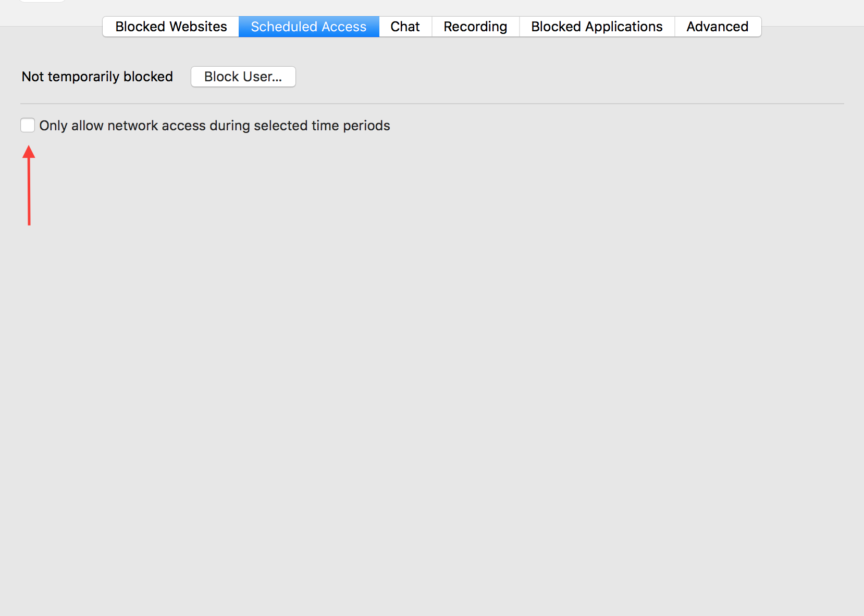Switch to the Blocked Websites tab

[171, 27]
